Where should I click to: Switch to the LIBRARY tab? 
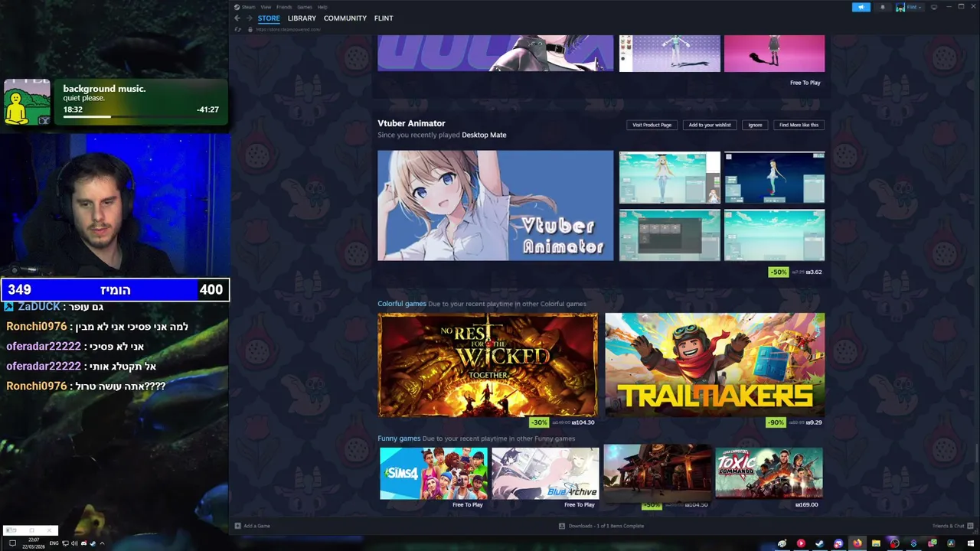click(x=302, y=18)
